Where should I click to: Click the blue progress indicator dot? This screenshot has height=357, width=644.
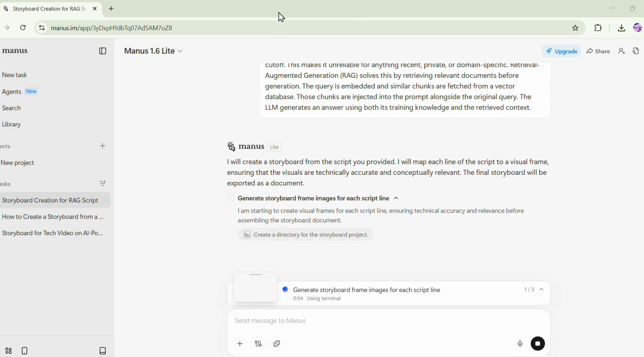click(x=285, y=289)
